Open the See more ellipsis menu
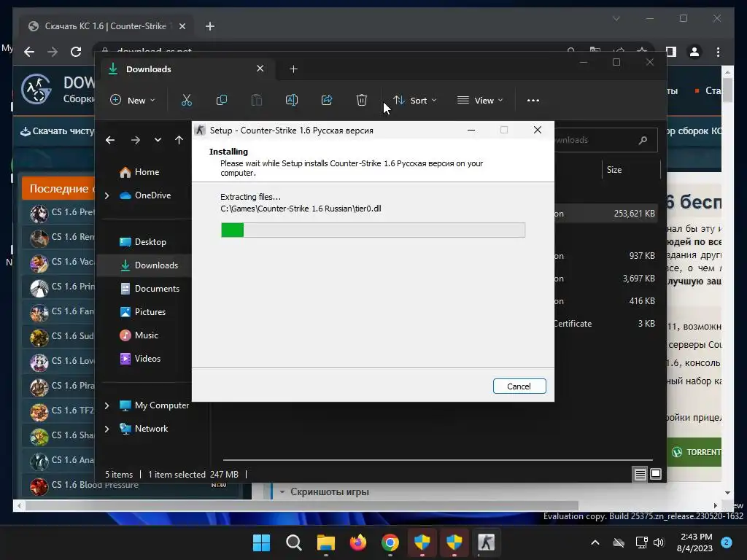Image resolution: width=747 pixels, height=560 pixels. tap(533, 101)
